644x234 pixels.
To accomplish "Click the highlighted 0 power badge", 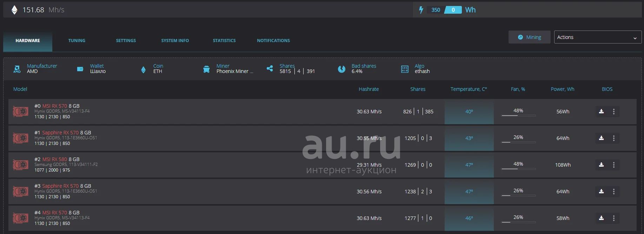I will coord(453,10).
